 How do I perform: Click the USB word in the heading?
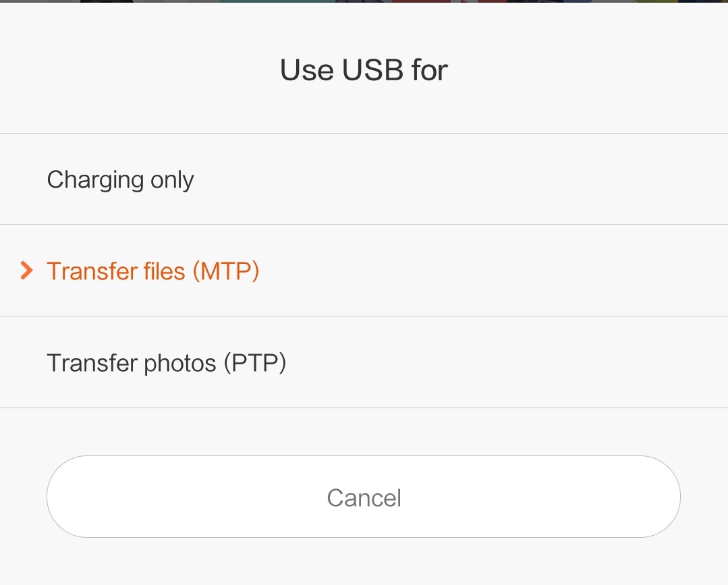coord(372,70)
